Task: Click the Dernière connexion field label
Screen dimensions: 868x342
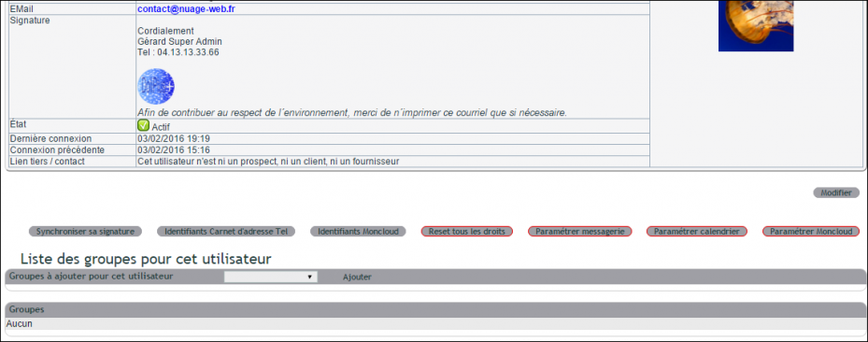Action: (x=50, y=138)
